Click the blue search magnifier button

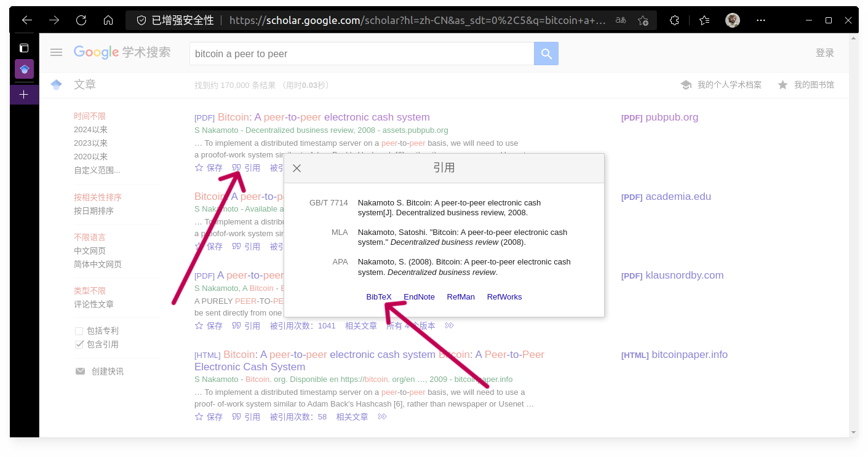[546, 54]
